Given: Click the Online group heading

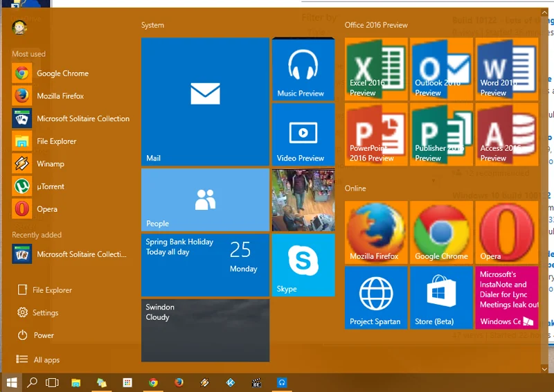Looking at the screenshot, I should pyautogui.click(x=355, y=188).
